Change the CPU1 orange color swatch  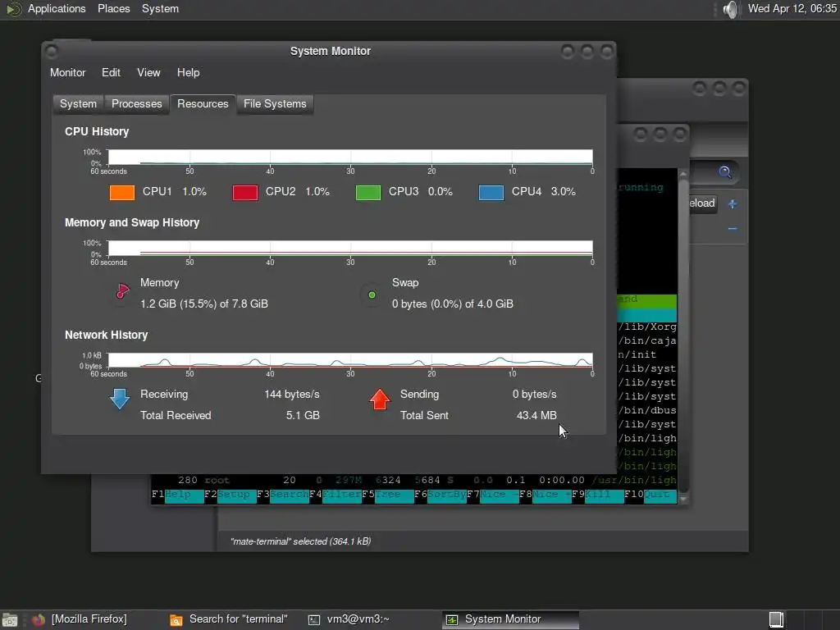pyautogui.click(x=122, y=192)
